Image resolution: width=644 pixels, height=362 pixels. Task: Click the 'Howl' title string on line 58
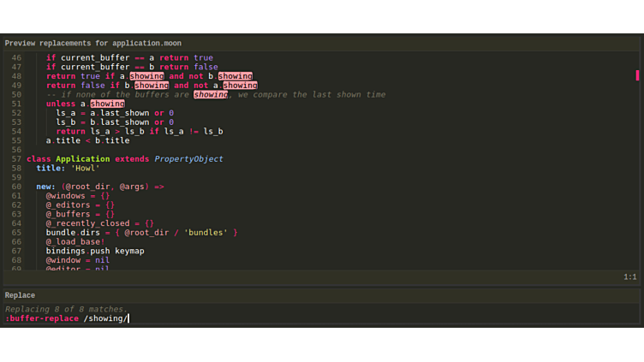coord(86,169)
